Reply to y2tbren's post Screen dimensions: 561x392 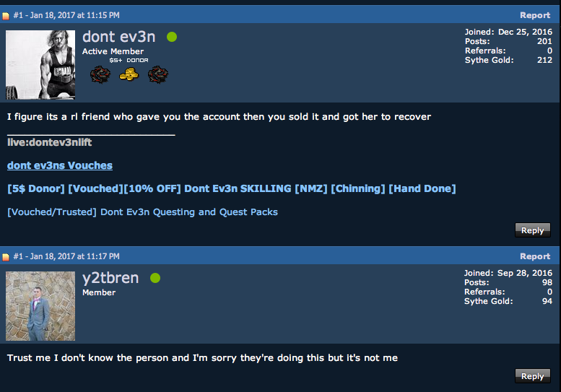pyautogui.click(x=532, y=376)
